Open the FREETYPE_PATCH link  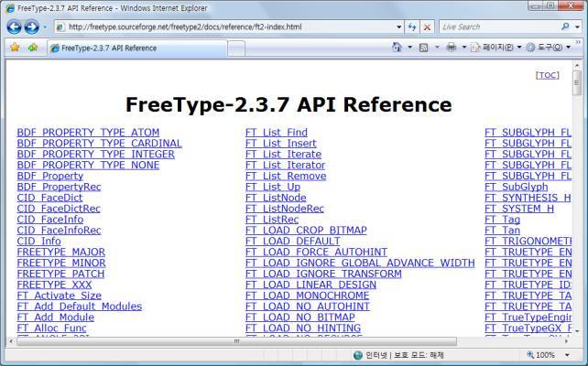click(60, 274)
